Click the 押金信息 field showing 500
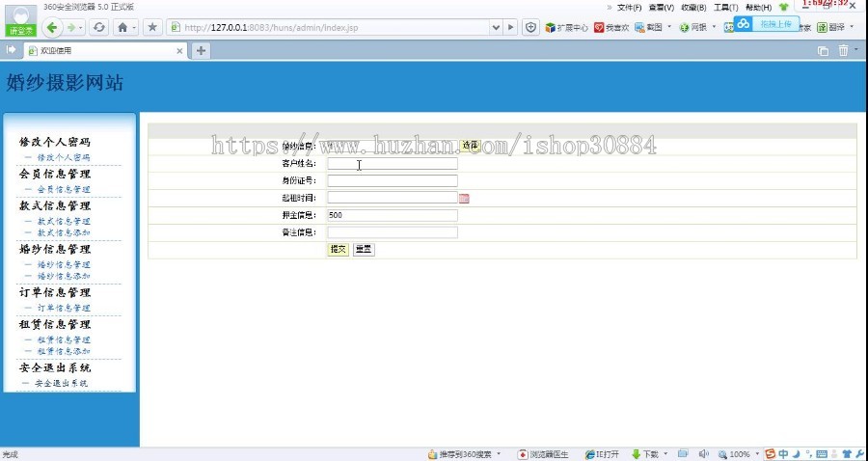This screenshot has width=868, height=461. click(x=393, y=215)
